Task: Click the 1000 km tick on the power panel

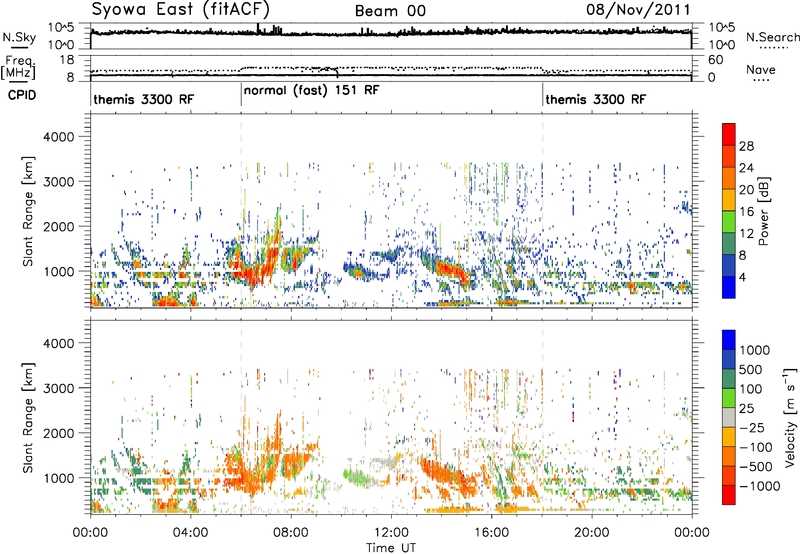Action: pyautogui.click(x=58, y=271)
